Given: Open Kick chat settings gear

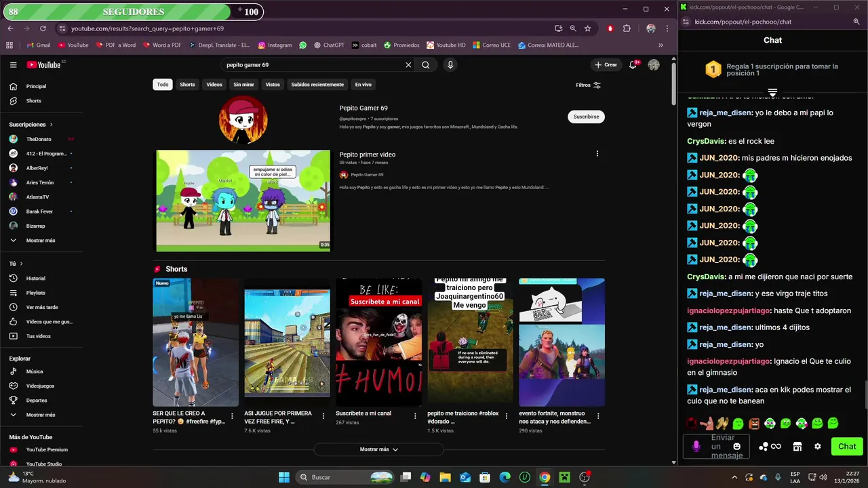Looking at the screenshot, I should click(x=817, y=447).
